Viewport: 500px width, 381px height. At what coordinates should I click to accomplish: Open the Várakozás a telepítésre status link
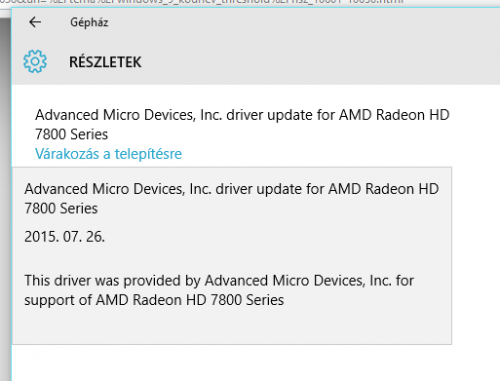[109, 154]
